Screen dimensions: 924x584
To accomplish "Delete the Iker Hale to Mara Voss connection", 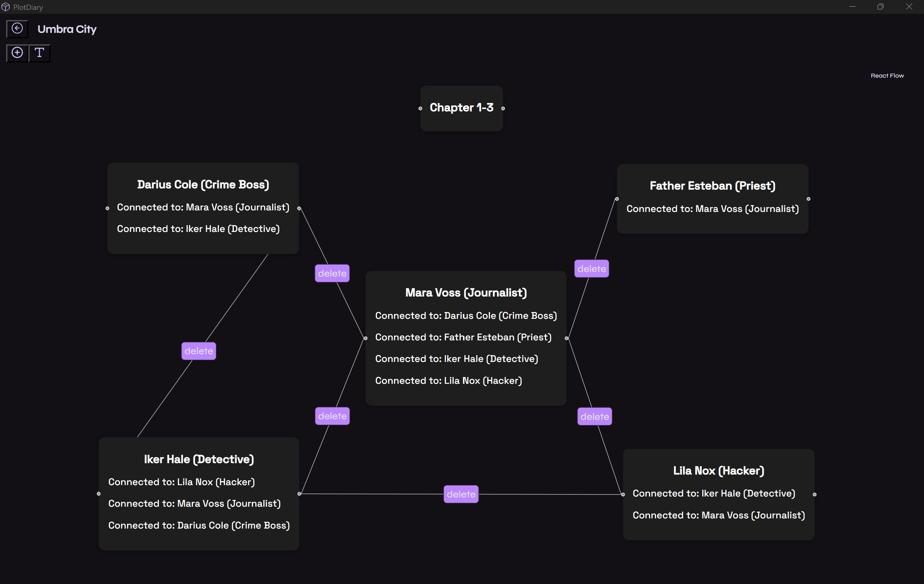I will [x=332, y=416].
